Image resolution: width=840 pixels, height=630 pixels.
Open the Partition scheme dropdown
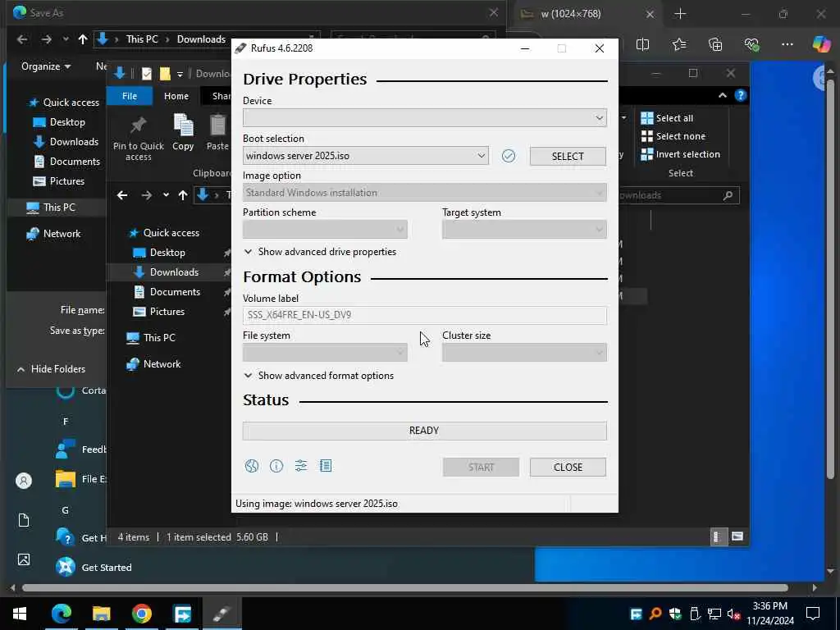tap(325, 230)
